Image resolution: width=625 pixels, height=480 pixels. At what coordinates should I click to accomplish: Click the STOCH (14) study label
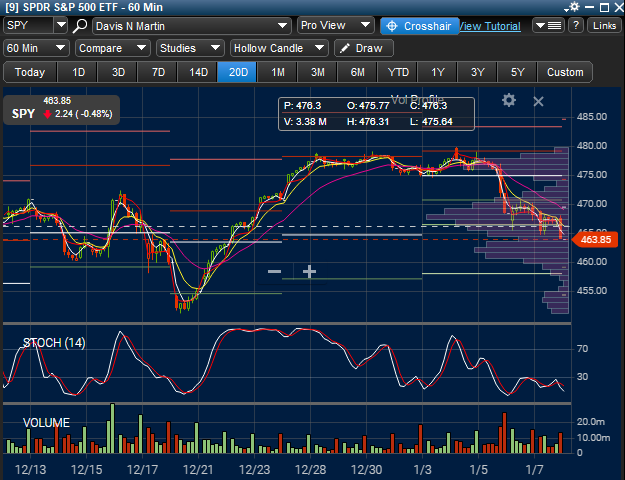click(54, 343)
